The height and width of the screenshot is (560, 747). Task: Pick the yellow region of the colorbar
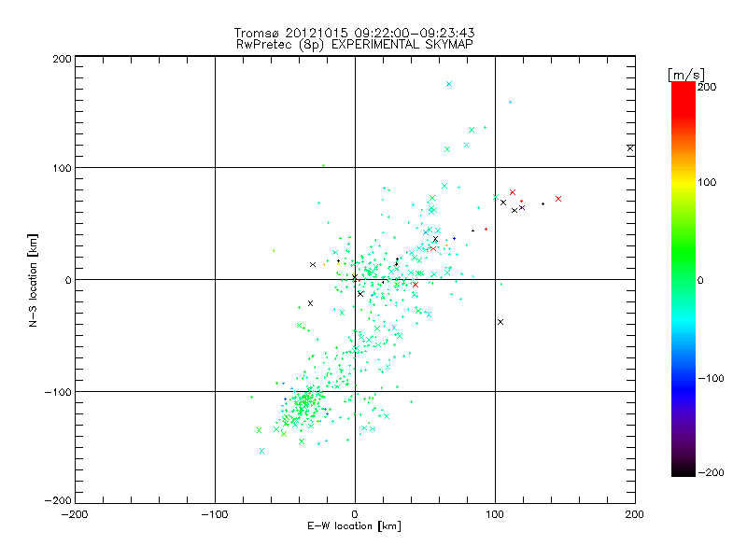(x=684, y=182)
